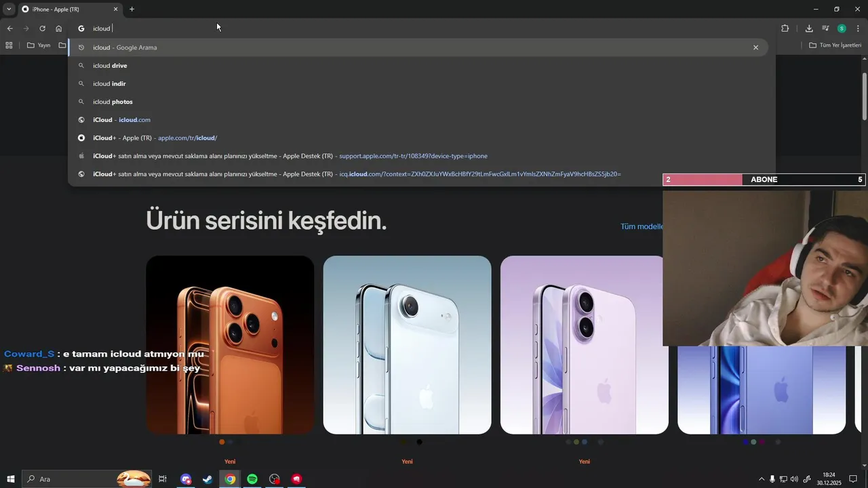Viewport: 868px width, 488px height.
Task: Pick the orange color swatch under first iPhone
Action: (x=222, y=442)
